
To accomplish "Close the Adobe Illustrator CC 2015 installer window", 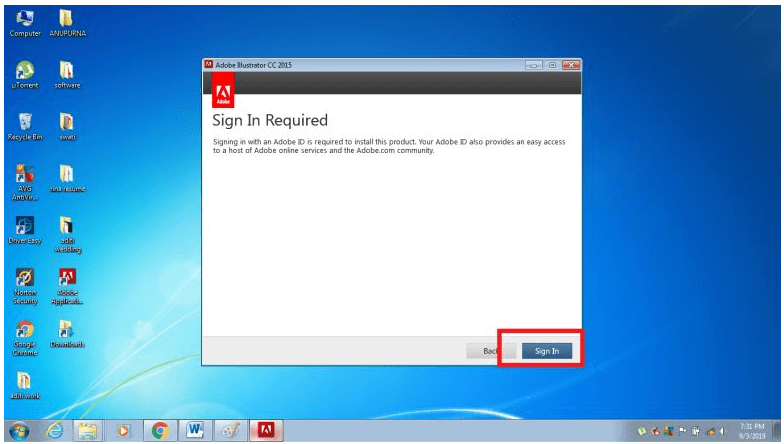I will (x=570, y=65).
